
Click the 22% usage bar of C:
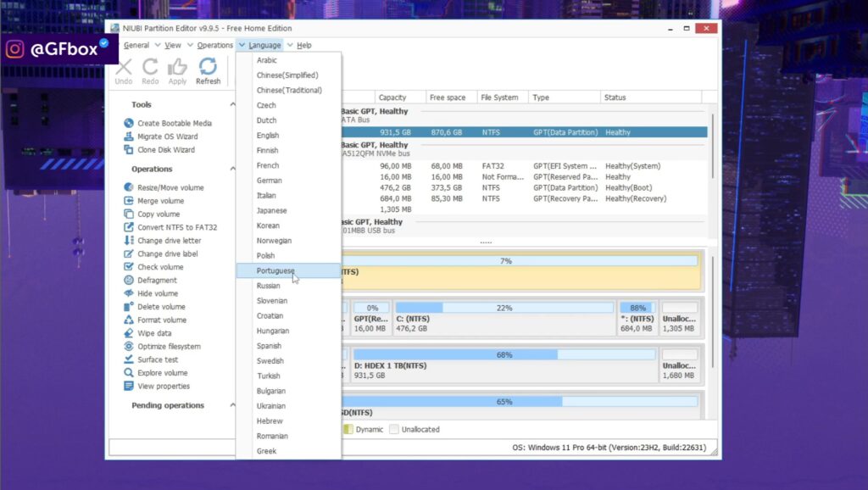point(504,308)
